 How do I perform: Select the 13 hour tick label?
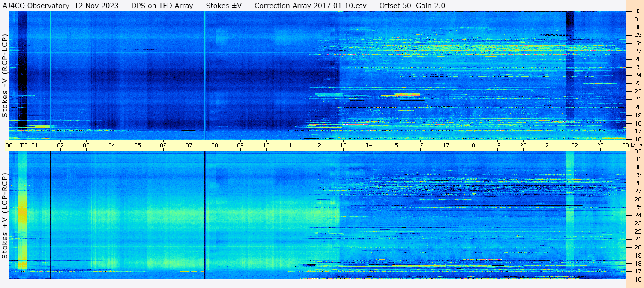pyautogui.click(x=343, y=145)
